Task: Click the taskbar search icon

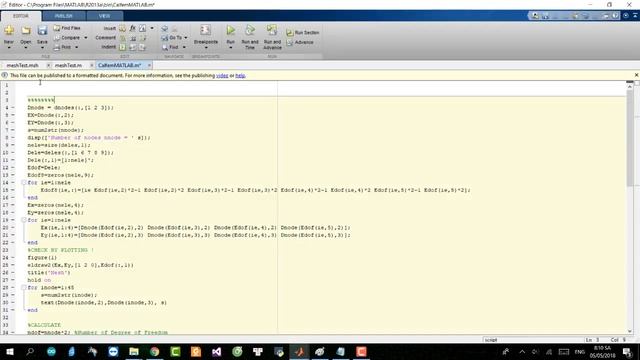Action: pos(30,351)
